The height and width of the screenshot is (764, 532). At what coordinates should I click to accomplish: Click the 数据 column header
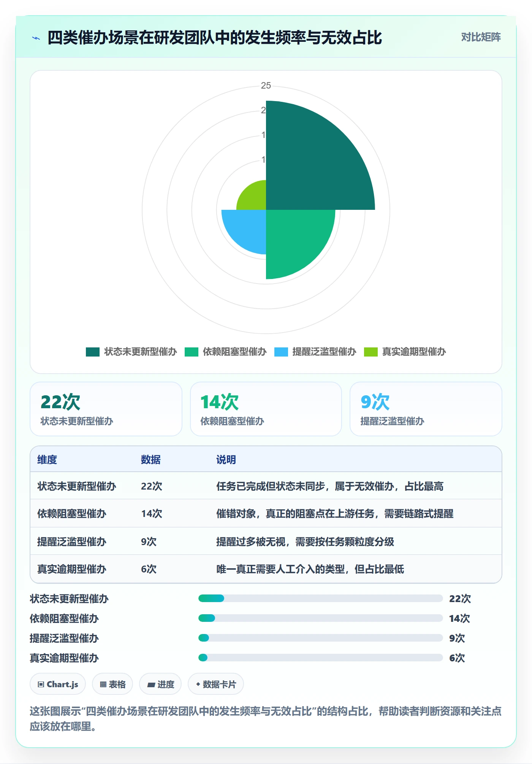pyautogui.click(x=151, y=460)
